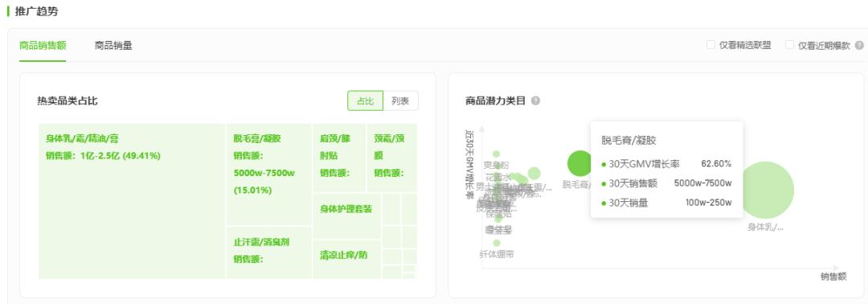Switch to the 商品销量 tab
The height and width of the screenshot is (304, 868).
113,45
